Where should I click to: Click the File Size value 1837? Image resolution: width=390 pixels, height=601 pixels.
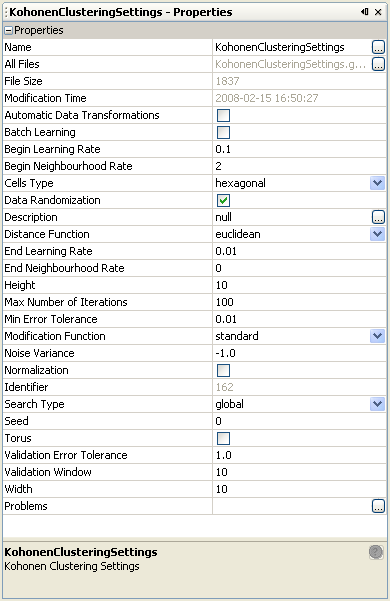pyautogui.click(x=227, y=81)
